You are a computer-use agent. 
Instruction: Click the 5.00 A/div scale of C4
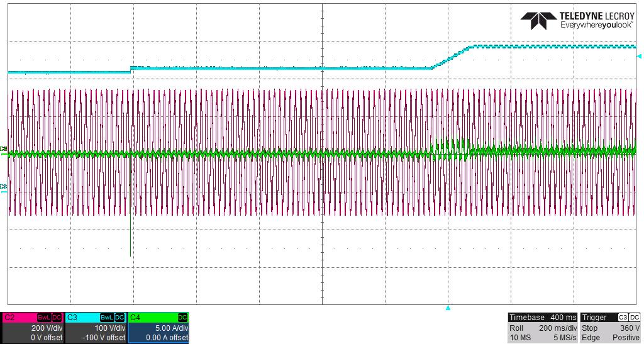(x=171, y=328)
